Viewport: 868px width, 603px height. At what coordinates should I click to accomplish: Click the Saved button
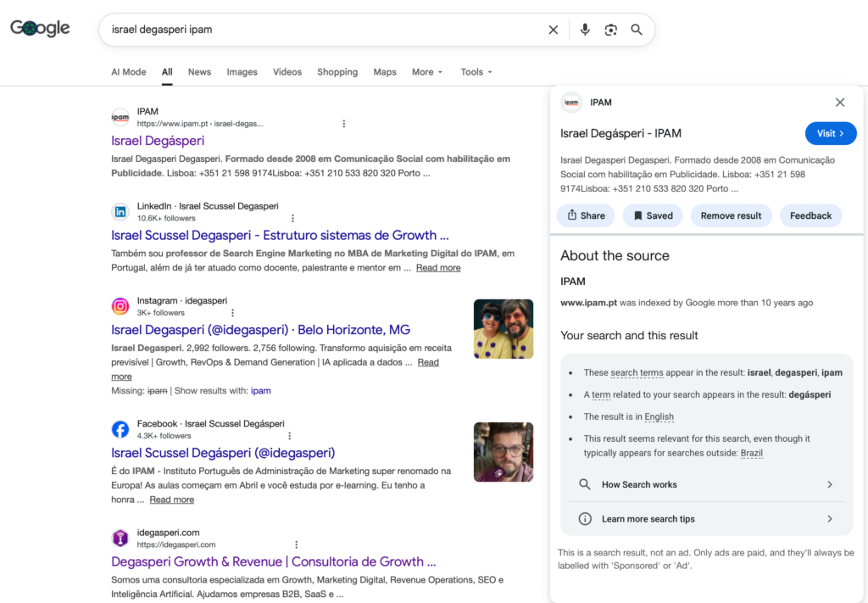(x=653, y=215)
